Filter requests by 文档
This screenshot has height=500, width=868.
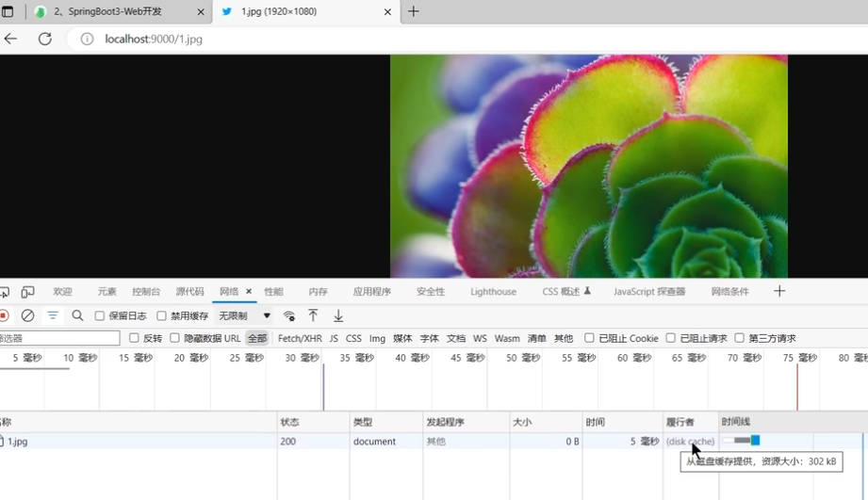[455, 338]
